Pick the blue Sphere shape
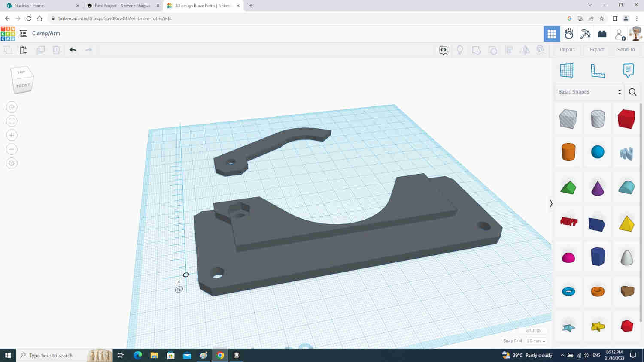The height and width of the screenshot is (362, 644). (597, 152)
